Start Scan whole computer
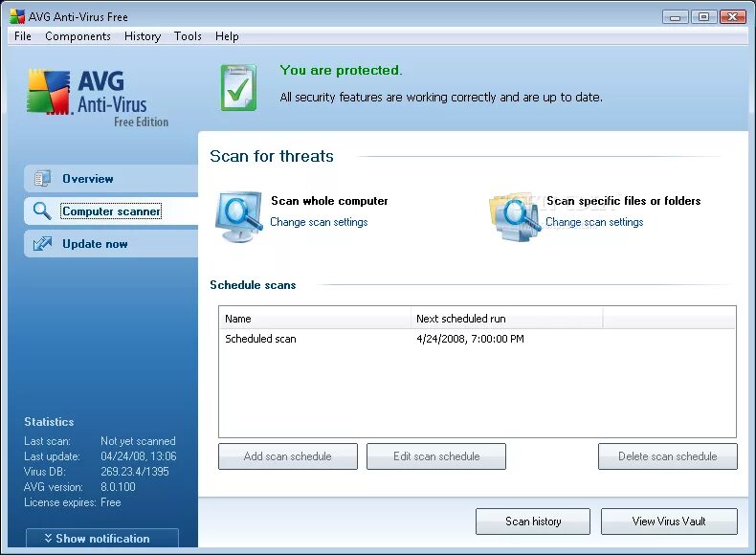 click(329, 201)
